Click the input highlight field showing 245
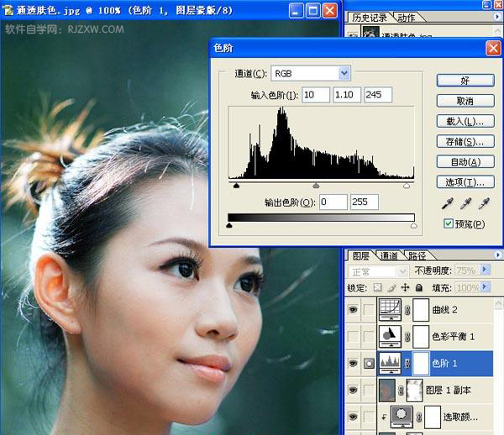 (x=378, y=95)
